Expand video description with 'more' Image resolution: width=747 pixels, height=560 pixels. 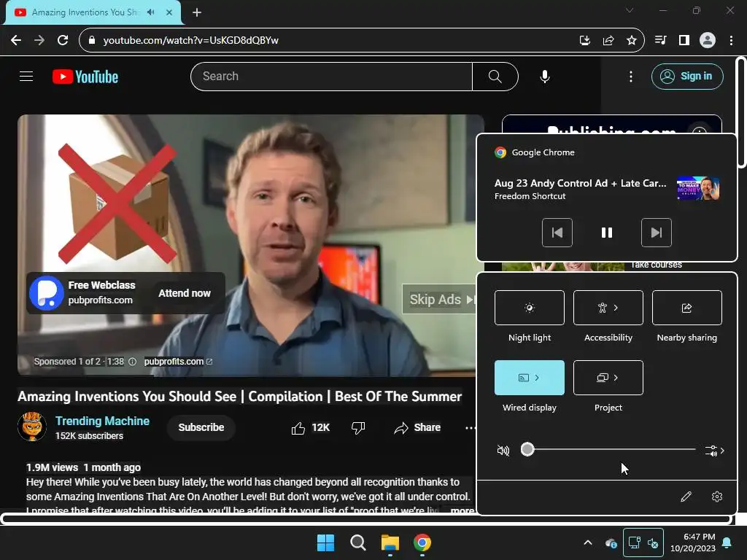462,510
